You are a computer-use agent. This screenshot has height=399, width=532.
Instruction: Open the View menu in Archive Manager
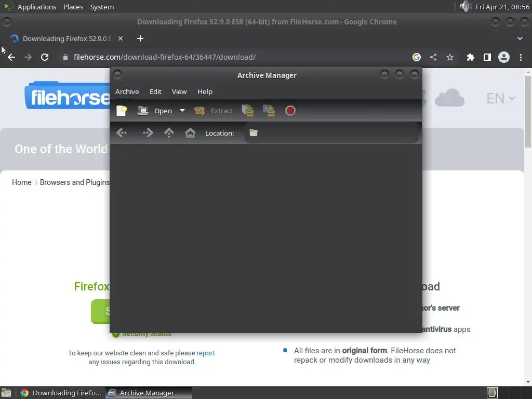pos(179,91)
